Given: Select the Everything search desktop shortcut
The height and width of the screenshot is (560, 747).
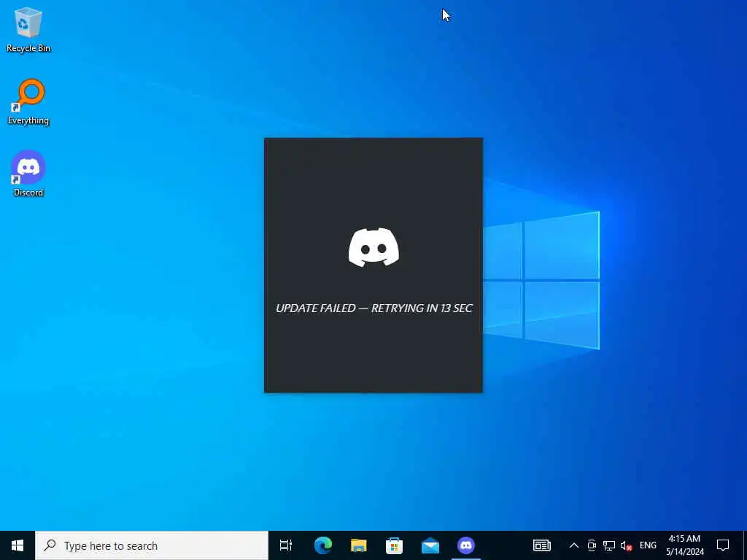Looking at the screenshot, I should click(x=28, y=101).
